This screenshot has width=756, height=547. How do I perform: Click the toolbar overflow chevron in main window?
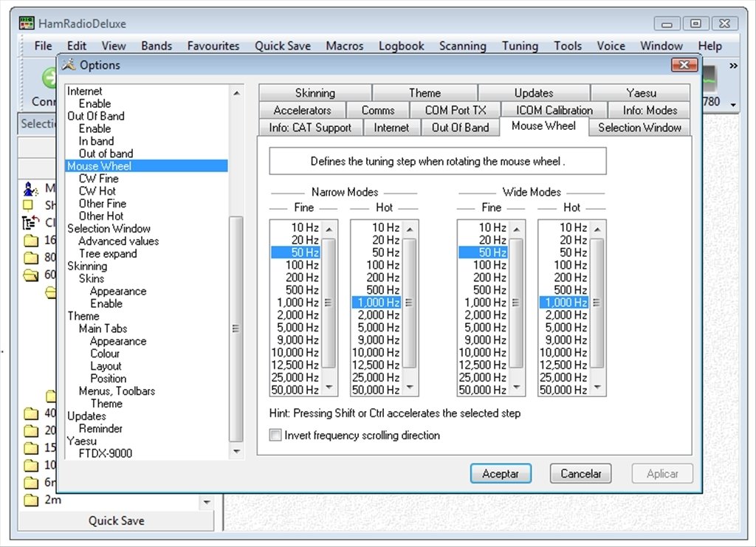pos(733,66)
